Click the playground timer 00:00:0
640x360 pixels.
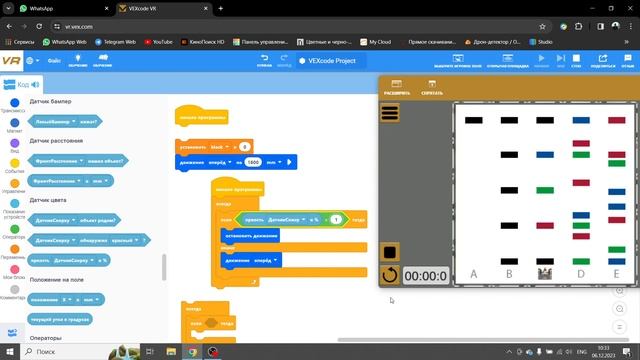click(425, 276)
